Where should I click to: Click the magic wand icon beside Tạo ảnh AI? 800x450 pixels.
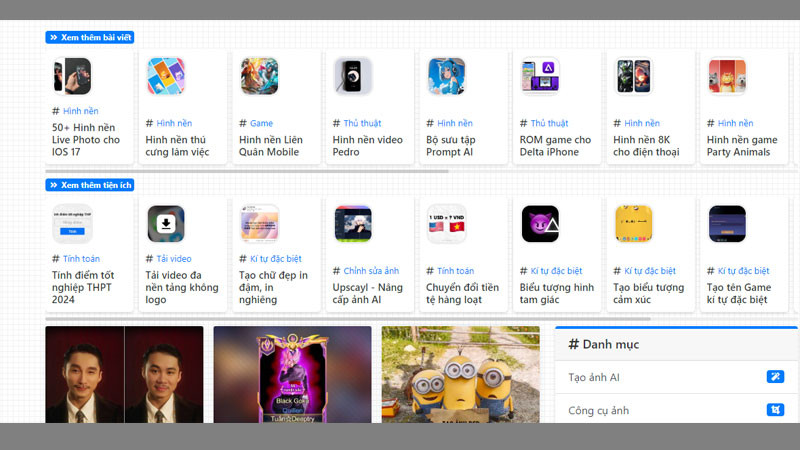(775, 377)
